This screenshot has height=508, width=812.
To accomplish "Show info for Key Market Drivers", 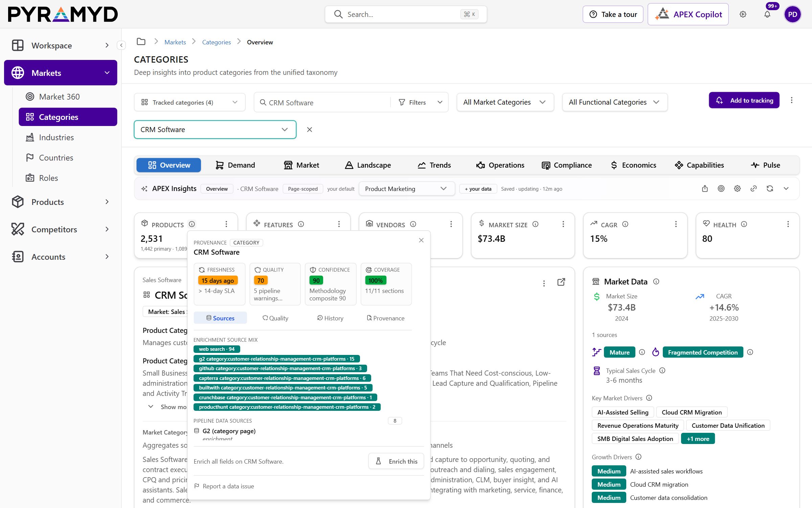I will pyautogui.click(x=649, y=398).
